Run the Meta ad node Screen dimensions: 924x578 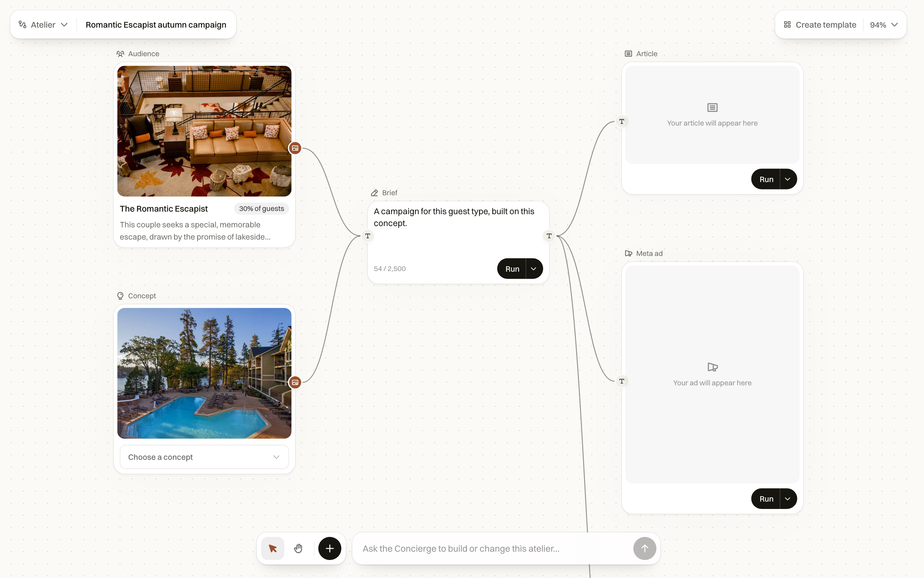(x=766, y=498)
